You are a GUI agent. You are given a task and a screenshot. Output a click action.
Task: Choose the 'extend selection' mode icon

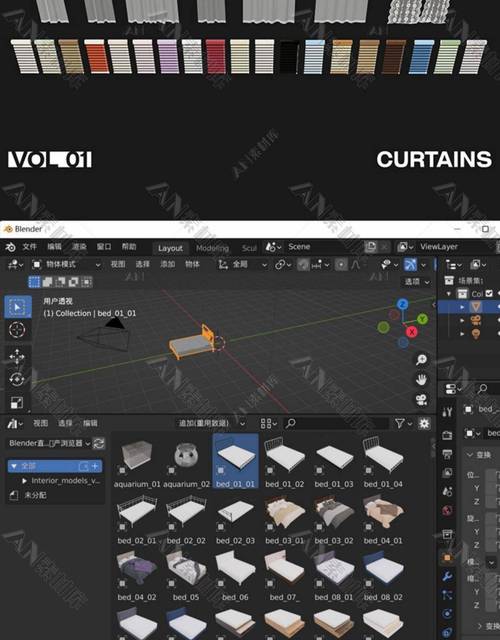[x=48, y=282]
